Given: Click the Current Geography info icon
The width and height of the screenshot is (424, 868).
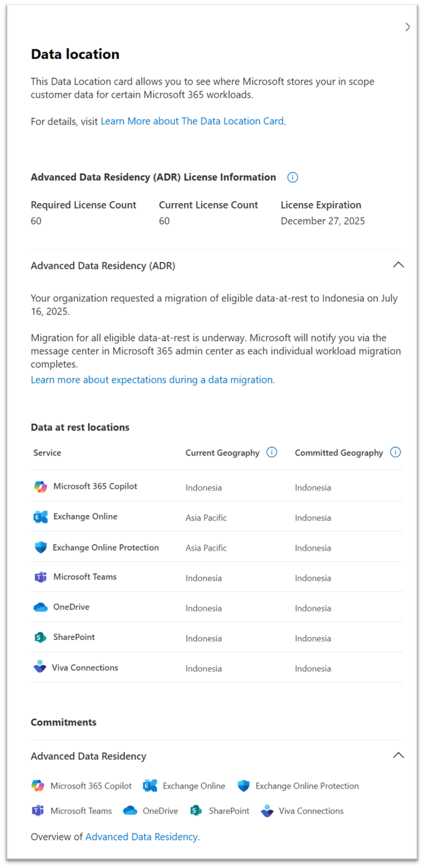Looking at the screenshot, I should [271, 452].
